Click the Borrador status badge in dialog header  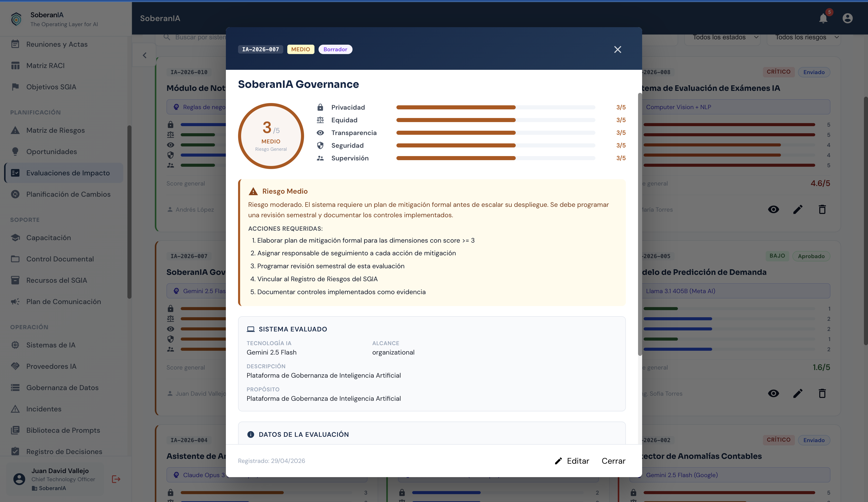(x=335, y=49)
